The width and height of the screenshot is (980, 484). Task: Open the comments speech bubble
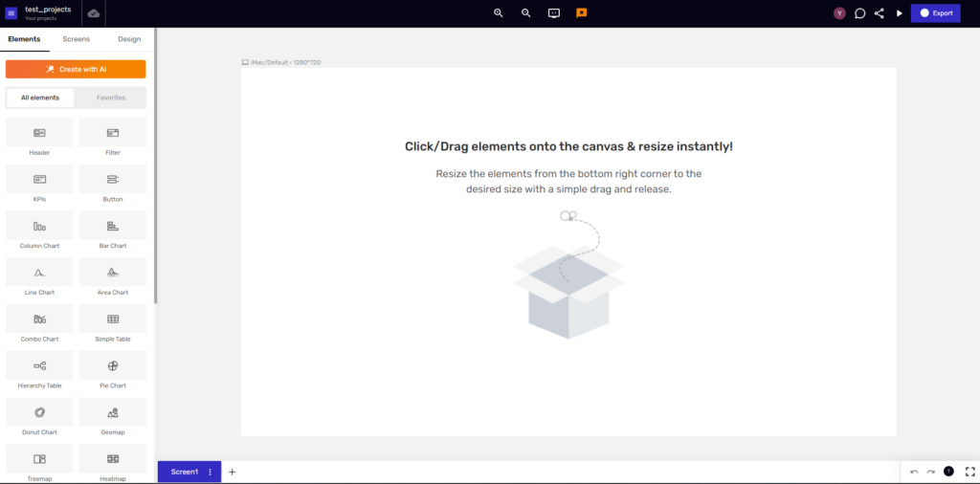pyautogui.click(x=859, y=13)
